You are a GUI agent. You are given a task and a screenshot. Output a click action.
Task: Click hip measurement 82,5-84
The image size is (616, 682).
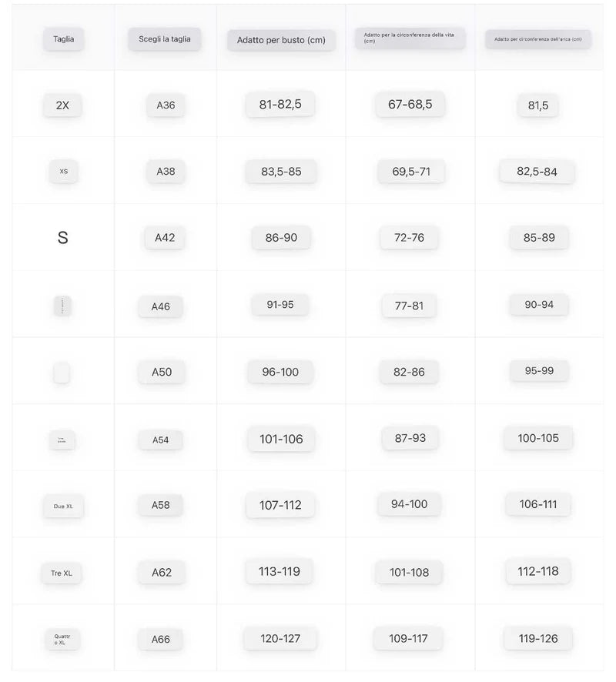point(537,172)
